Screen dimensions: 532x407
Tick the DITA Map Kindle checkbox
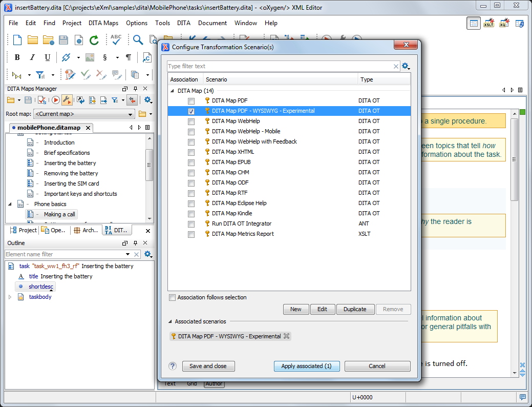pos(191,214)
